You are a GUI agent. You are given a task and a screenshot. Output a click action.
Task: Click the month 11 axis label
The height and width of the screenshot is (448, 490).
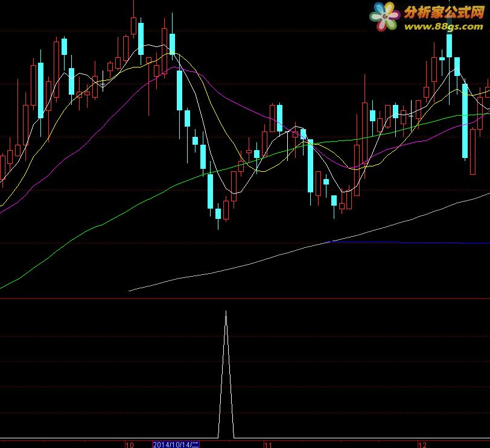268,445
